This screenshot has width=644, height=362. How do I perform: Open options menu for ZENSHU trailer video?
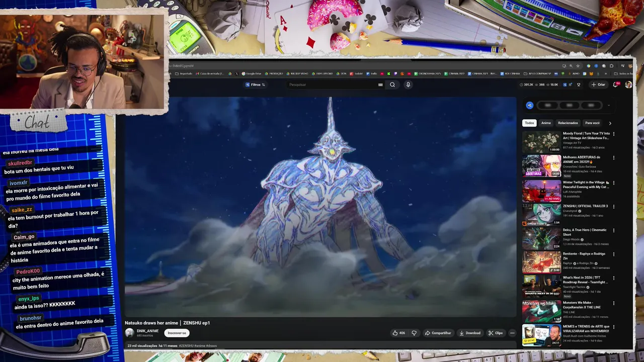(x=614, y=206)
